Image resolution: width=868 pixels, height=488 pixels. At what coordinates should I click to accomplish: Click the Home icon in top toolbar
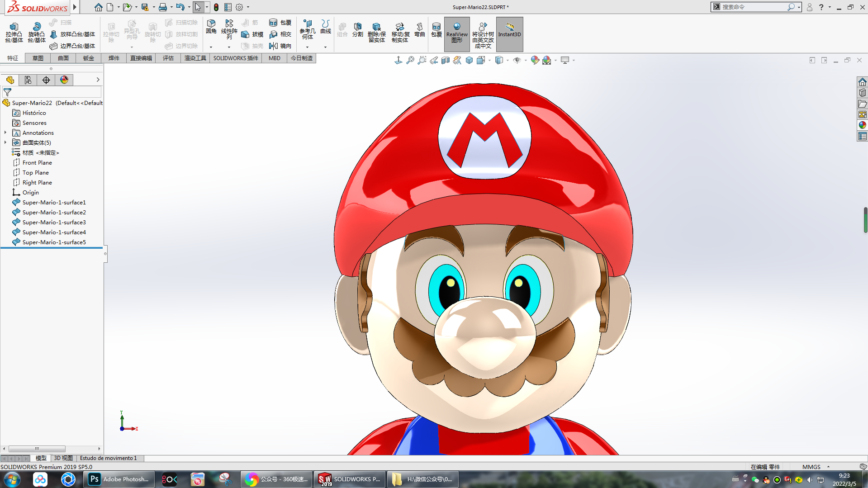pos(99,7)
